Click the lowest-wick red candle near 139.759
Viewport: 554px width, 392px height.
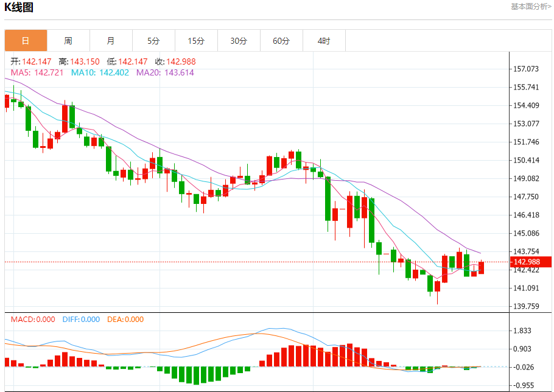pos(437,292)
